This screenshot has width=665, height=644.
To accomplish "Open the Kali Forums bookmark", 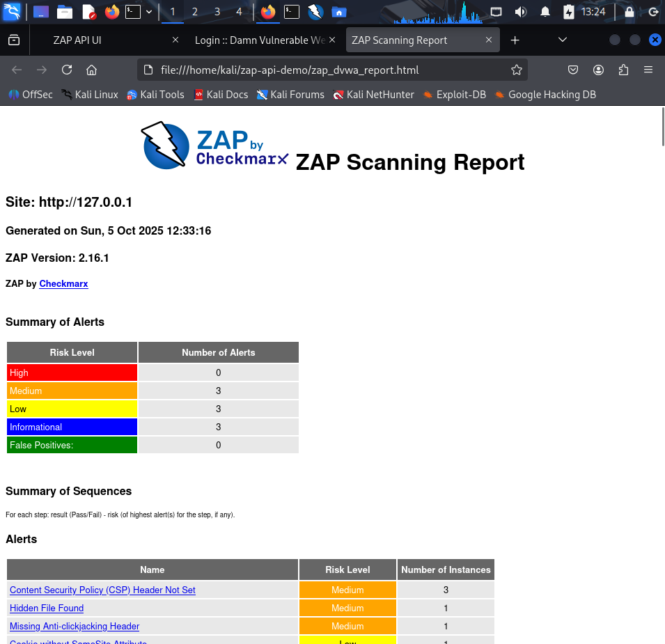I will [290, 95].
